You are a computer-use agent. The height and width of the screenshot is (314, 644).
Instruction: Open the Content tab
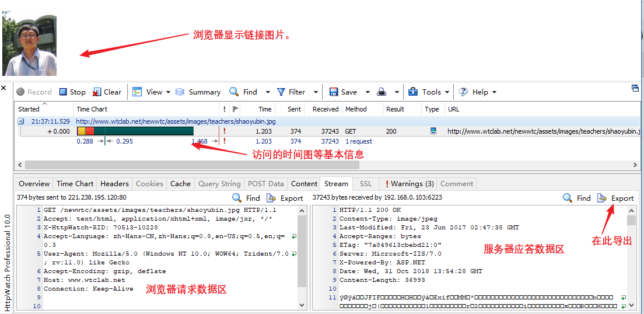point(304,184)
